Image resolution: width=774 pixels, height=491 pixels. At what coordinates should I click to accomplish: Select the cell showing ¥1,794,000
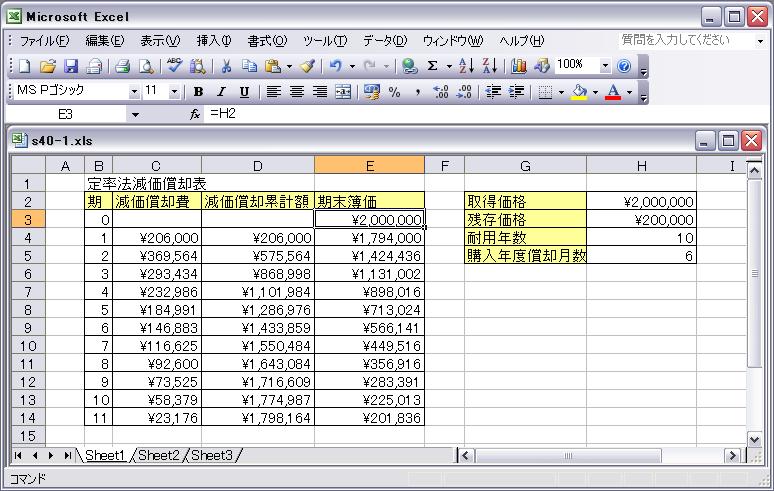pyautogui.click(x=369, y=238)
